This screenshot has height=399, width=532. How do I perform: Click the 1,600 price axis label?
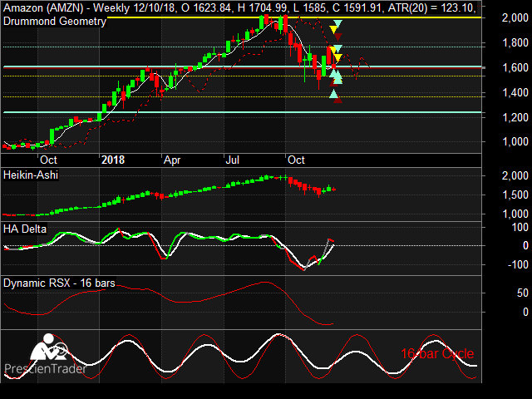[515, 67]
